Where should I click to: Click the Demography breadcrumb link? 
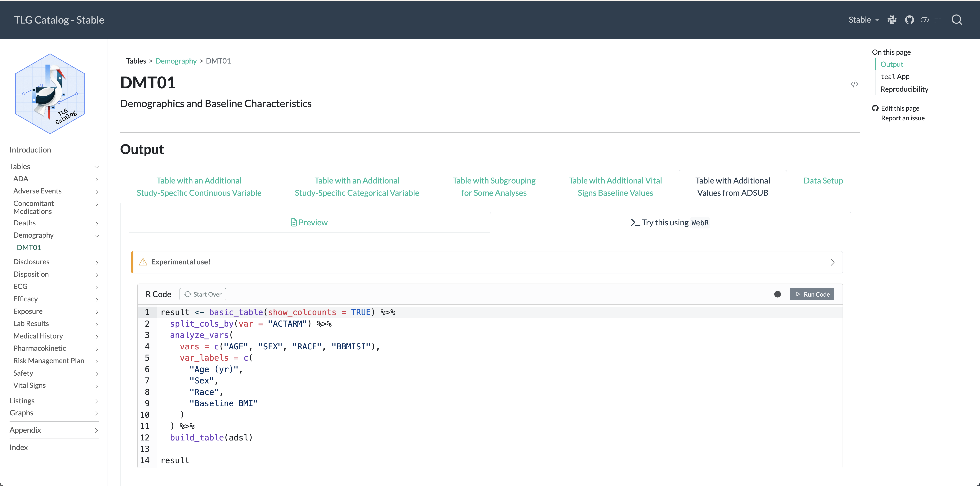pyautogui.click(x=176, y=61)
